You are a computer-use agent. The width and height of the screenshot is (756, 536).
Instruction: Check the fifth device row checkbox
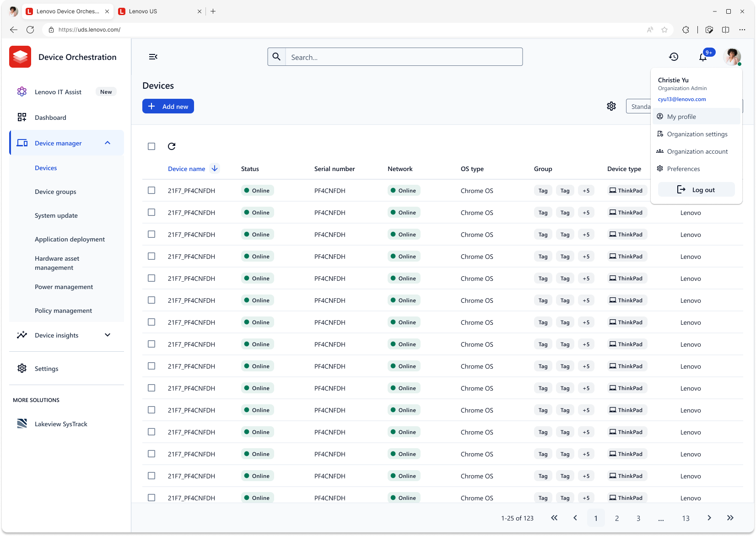[151, 278]
